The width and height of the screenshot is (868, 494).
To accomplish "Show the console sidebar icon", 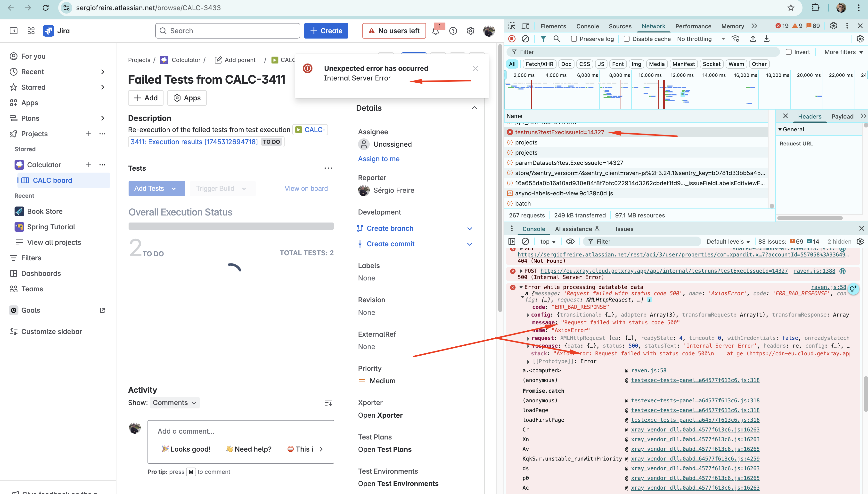I will point(512,242).
